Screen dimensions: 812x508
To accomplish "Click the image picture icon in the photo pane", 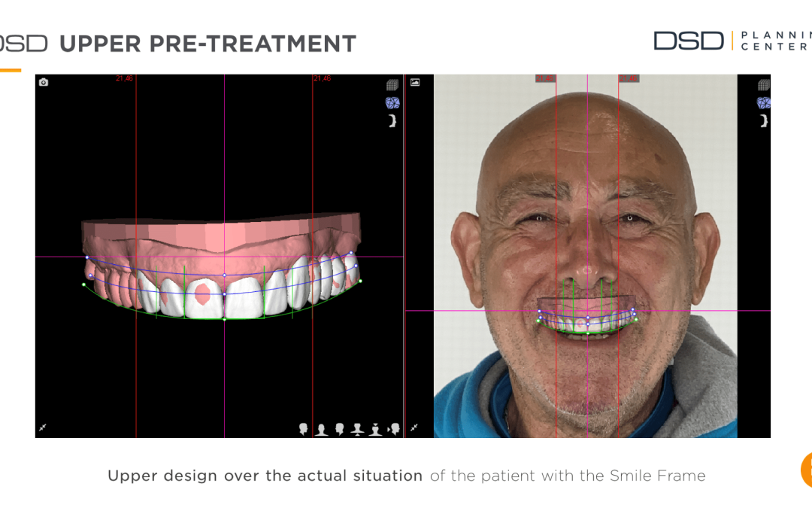I will click(x=415, y=83).
